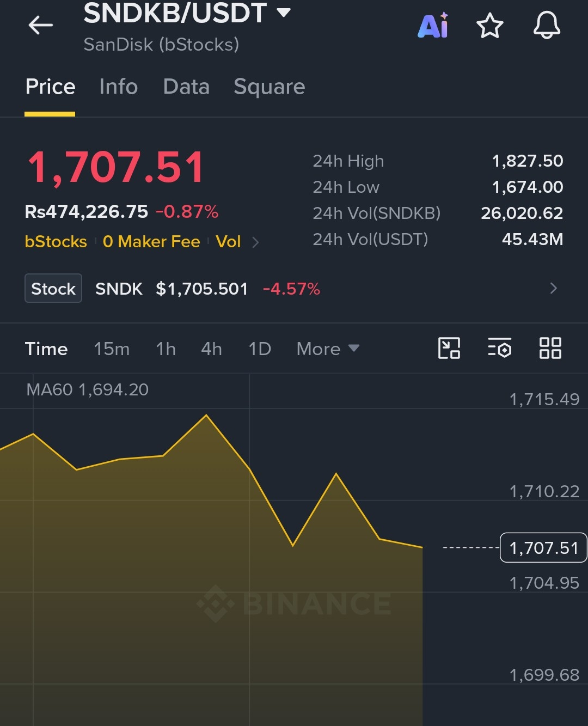Viewport: 588px width, 726px height.
Task: Open the More intervals dropdown
Action: (328, 349)
